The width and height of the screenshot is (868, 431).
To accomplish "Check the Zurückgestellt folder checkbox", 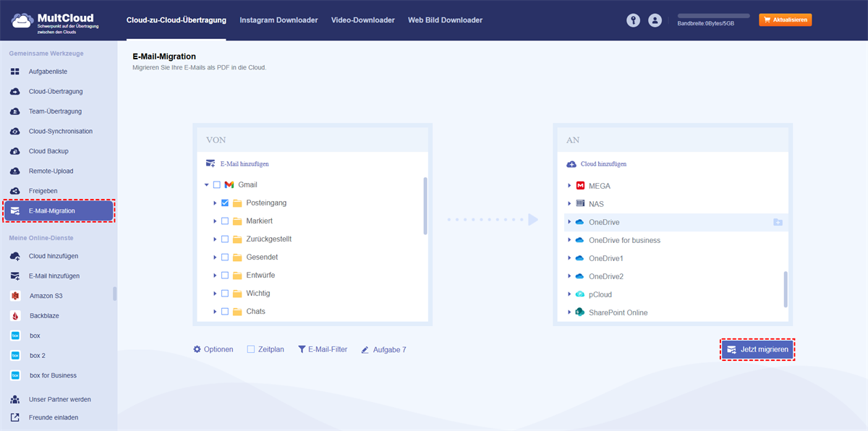I will tap(225, 239).
